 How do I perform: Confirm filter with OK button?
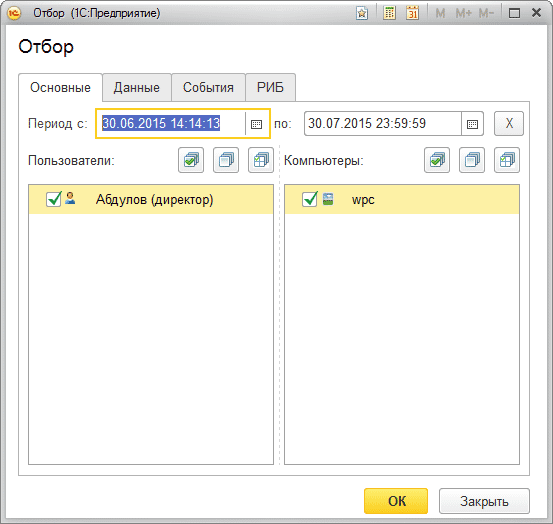click(396, 501)
